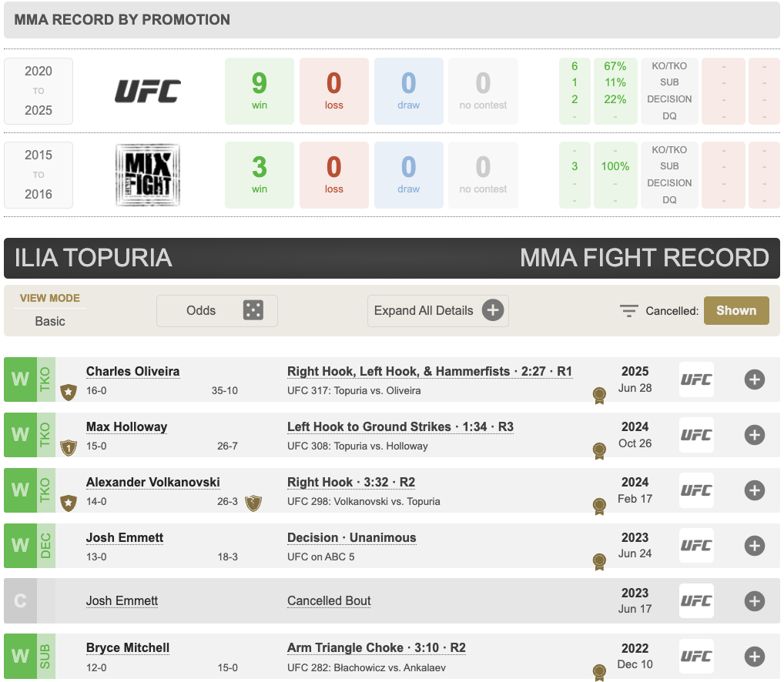Open Bryce Mitchell fighter profile
This screenshot has width=784, height=682.
(x=128, y=648)
